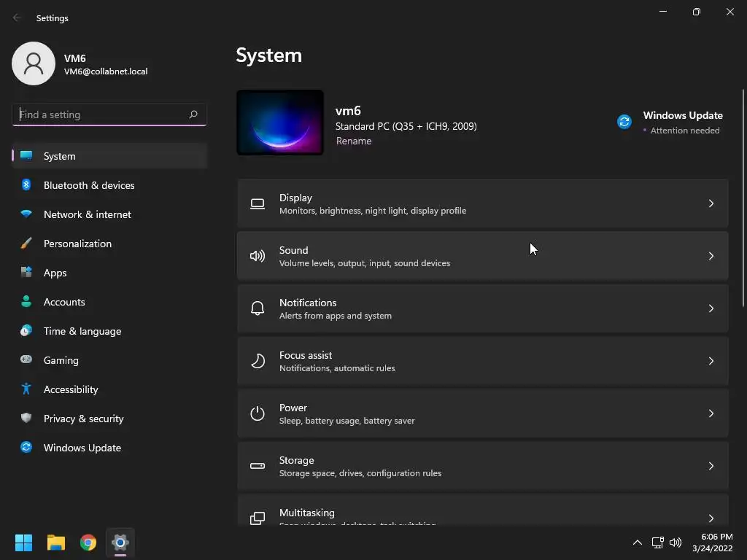Click the volume tray icon
Screen dimensions: 747x560
(x=676, y=542)
